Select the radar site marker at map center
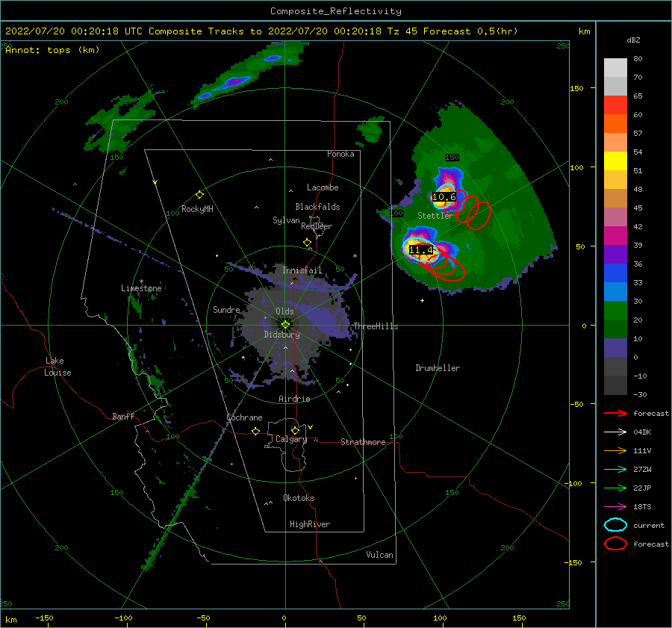Viewport: 672px width, 628px height. click(x=285, y=325)
